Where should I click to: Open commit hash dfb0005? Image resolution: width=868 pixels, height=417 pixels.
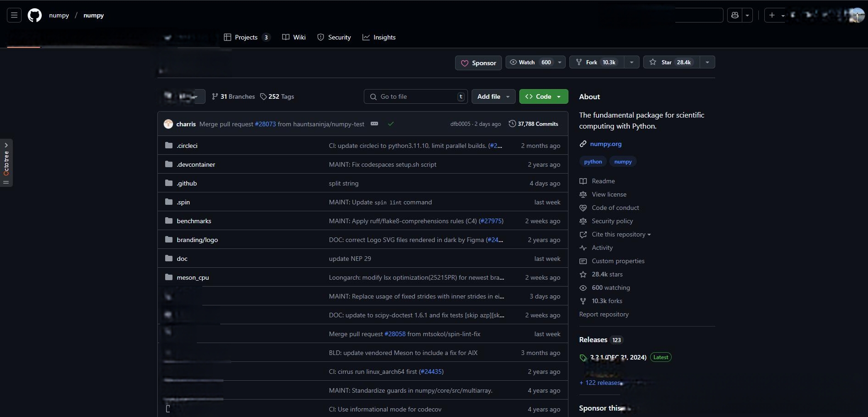pyautogui.click(x=460, y=124)
